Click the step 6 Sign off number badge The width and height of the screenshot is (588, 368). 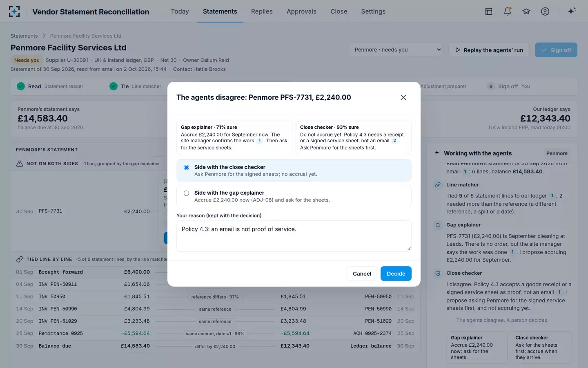pyautogui.click(x=491, y=86)
